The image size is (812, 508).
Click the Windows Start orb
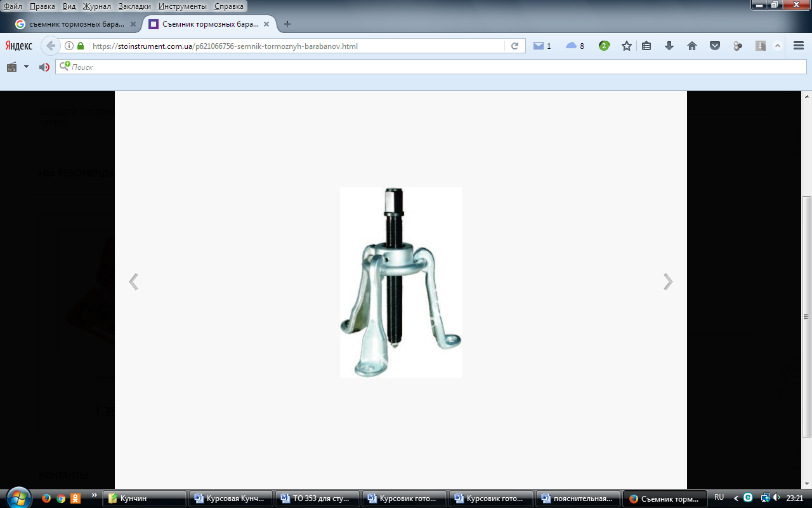coord(17,498)
